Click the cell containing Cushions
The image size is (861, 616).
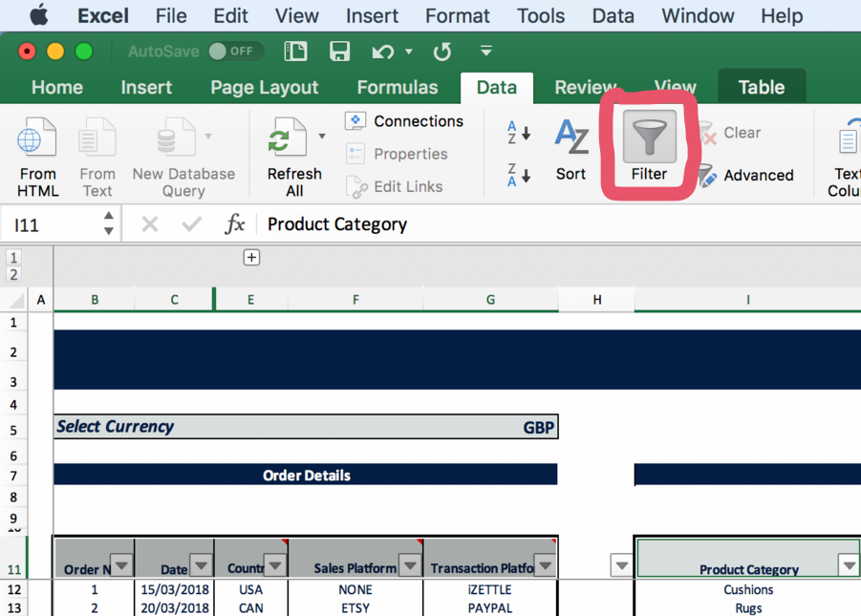coord(748,589)
